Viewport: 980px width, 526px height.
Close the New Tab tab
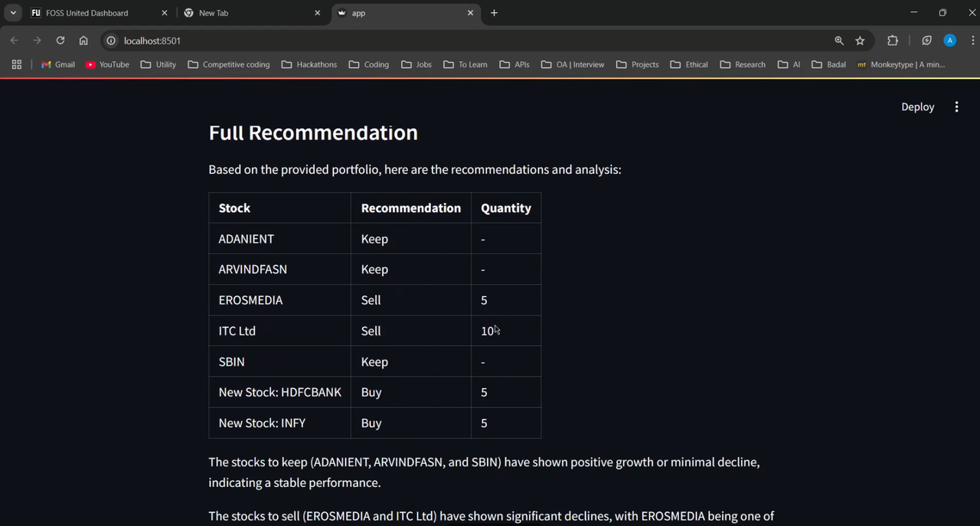[317, 13]
